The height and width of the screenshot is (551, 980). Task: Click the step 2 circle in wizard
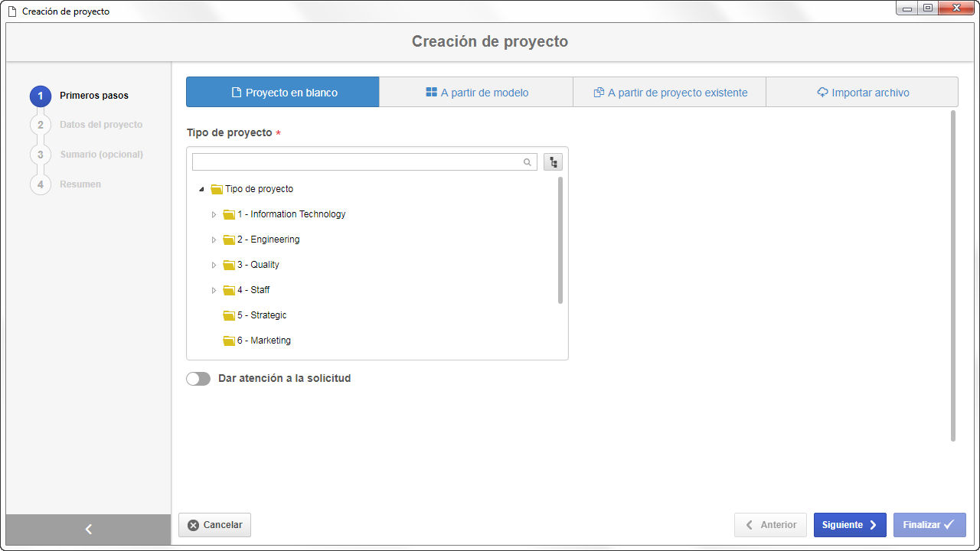click(41, 125)
